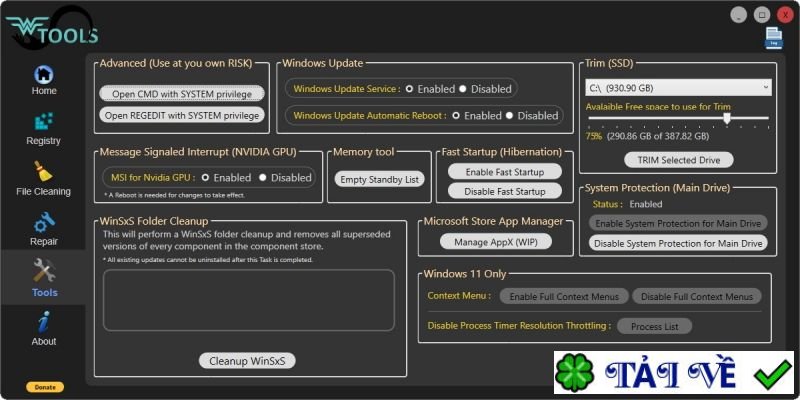
Task: Click Enable Fast Startup
Action: [x=505, y=172]
